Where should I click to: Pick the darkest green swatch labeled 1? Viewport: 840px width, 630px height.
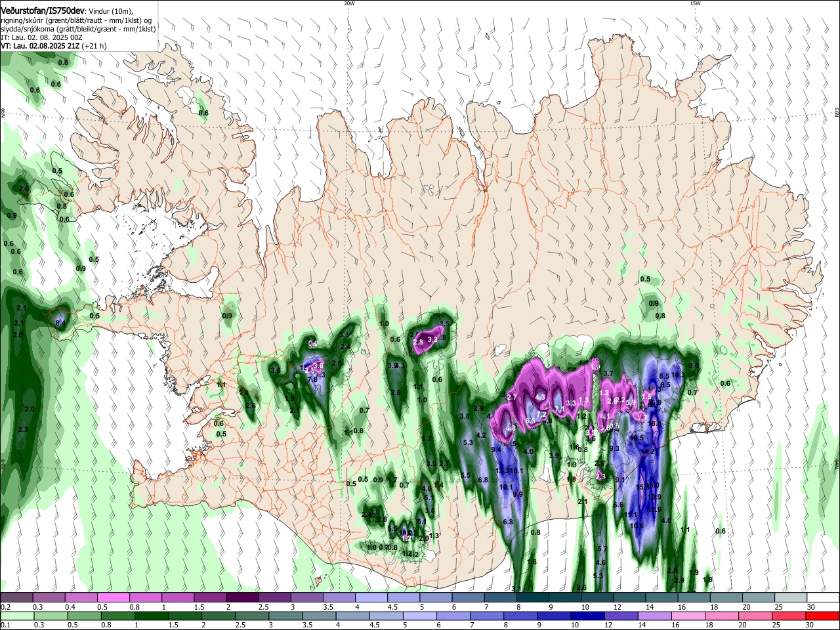(151, 616)
